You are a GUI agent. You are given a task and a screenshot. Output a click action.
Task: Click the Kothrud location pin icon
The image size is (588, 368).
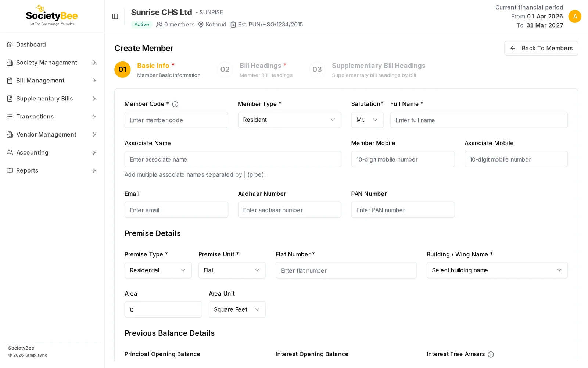(x=201, y=25)
